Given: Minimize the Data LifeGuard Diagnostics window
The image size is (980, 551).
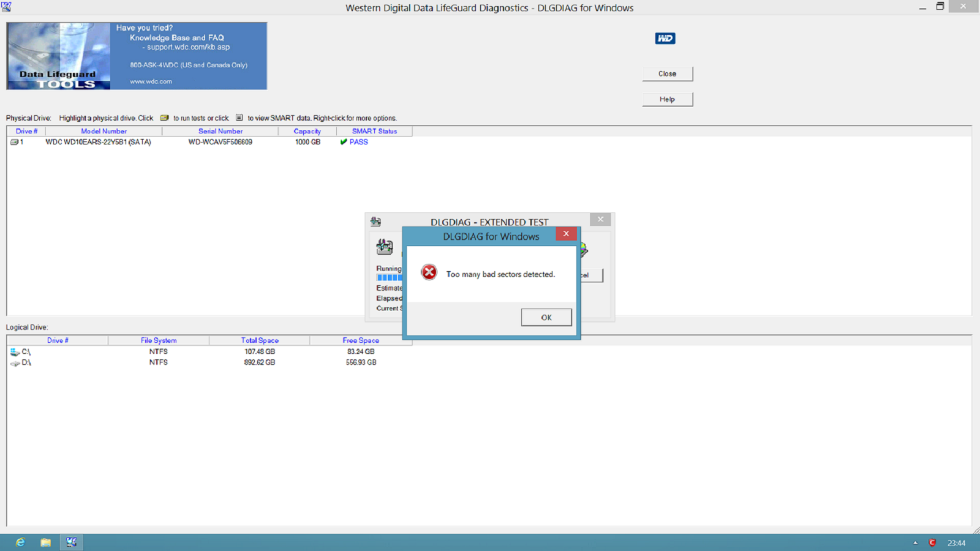Looking at the screenshot, I should (922, 7).
